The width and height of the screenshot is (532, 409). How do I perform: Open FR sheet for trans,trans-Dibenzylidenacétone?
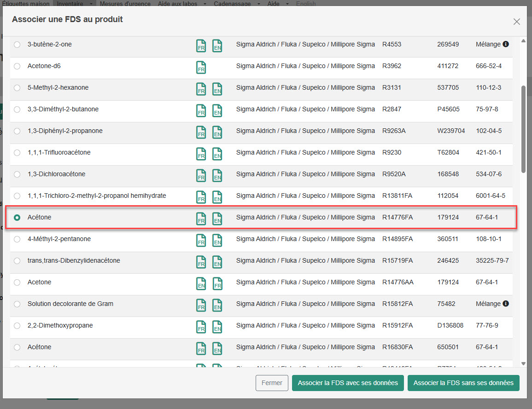tap(201, 262)
